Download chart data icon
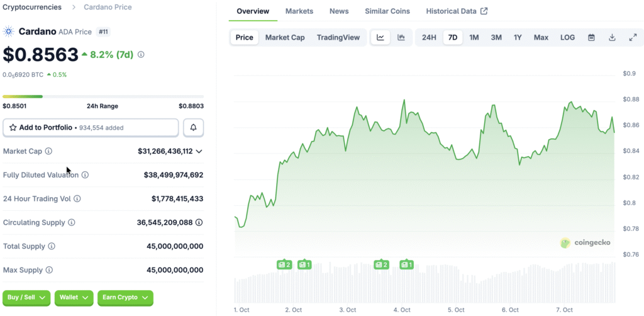This screenshot has width=644, height=316. pyautogui.click(x=612, y=38)
